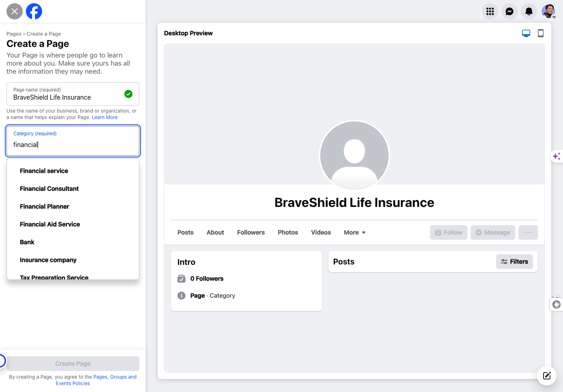Open the About tab
The image size is (563, 392).
tap(215, 232)
